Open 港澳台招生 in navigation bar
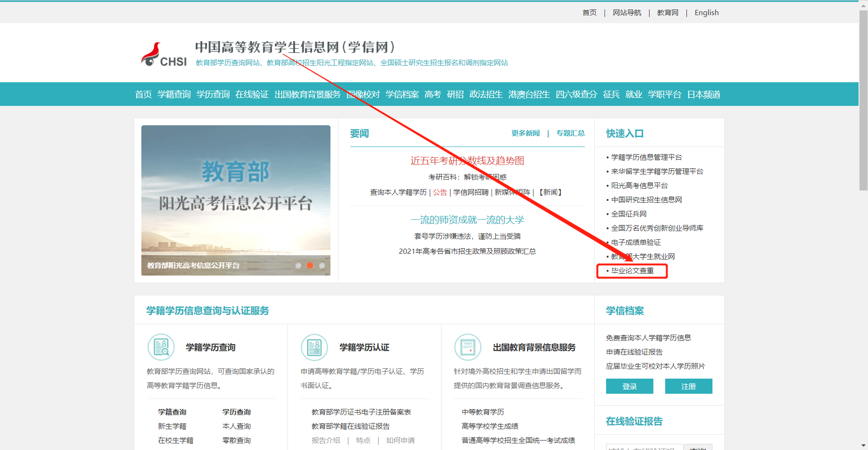 click(x=529, y=95)
